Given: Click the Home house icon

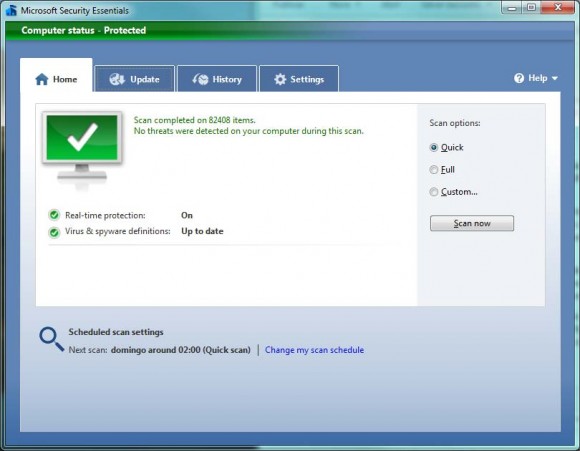Looking at the screenshot, I should (x=42, y=79).
